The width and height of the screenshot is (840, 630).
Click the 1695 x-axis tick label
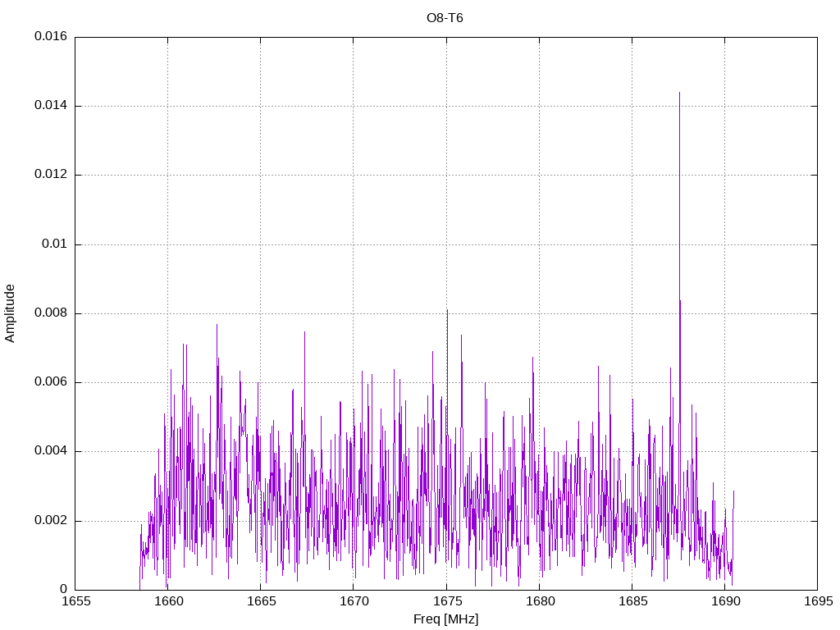pyautogui.click(x=818, y=601)
